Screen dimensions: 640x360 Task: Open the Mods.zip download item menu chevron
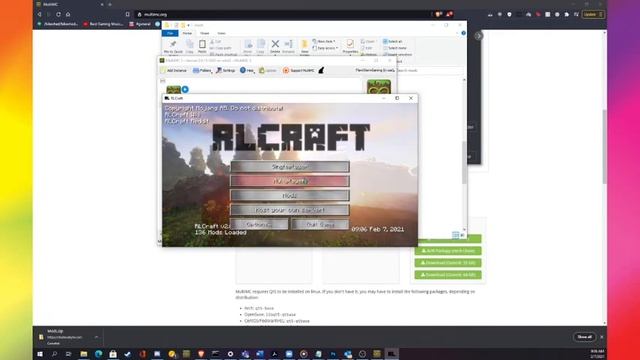point(96,337)
